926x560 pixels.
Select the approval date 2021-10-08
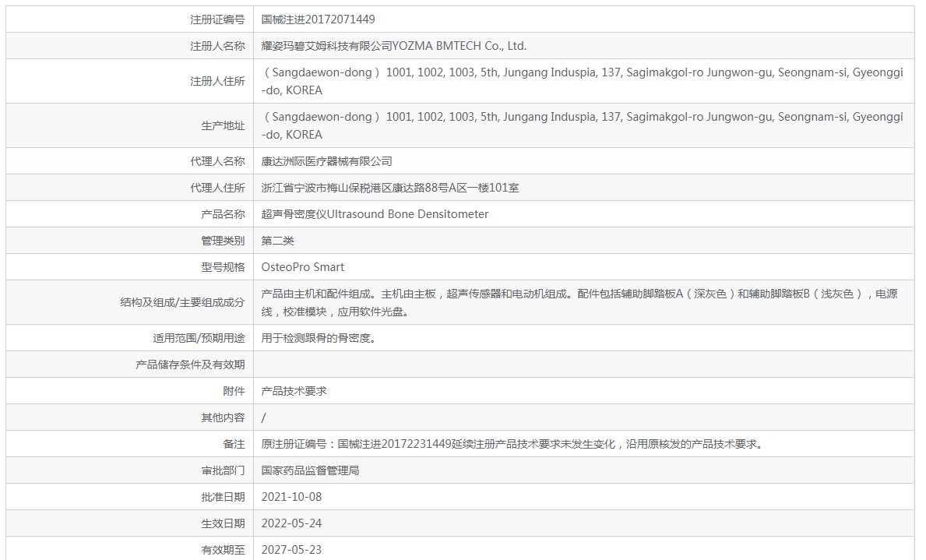tap(292, 497)
